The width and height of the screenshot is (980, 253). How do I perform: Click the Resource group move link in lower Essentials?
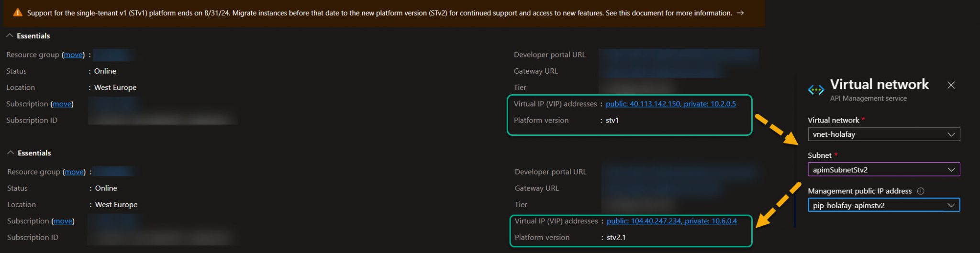(74, 172)
